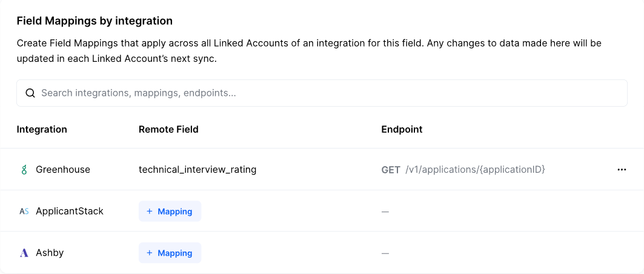The height and width of the screenshot is (274, 644).
Task: Click the magnifying glass search icon
Action: point(30,93)
